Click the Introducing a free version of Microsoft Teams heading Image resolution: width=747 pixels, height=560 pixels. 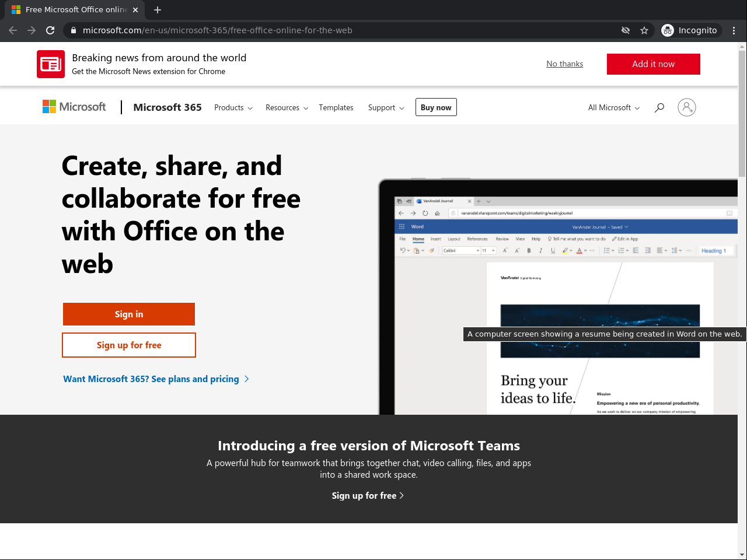(x=369, y=446)
